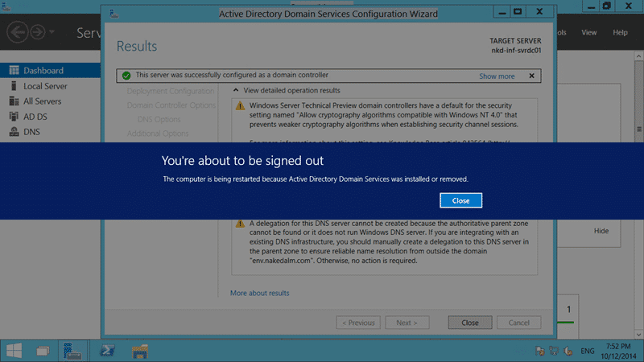This screenshot has height=362, width=644.
Task: Click Domain Controller Options wizard step
Action: pyautogui.click(x=171, y=105)
